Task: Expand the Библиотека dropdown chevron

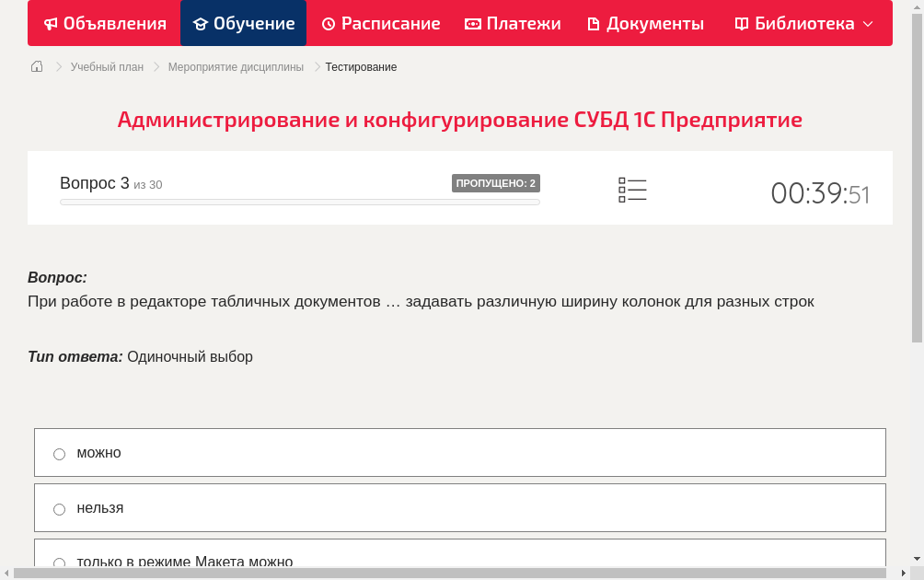Action: point(866,23)
